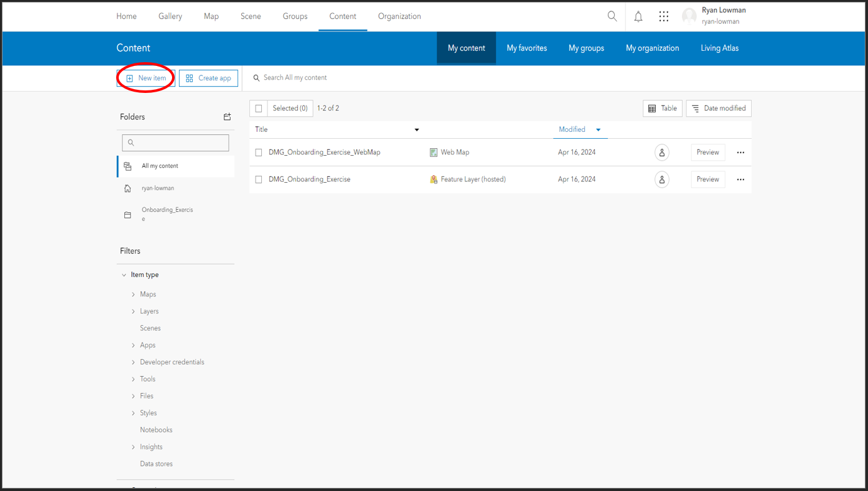The width and height of the screenshot is (868, 491).
Task: Click the hosted Feature Layer icon
Action: [433, 179]
